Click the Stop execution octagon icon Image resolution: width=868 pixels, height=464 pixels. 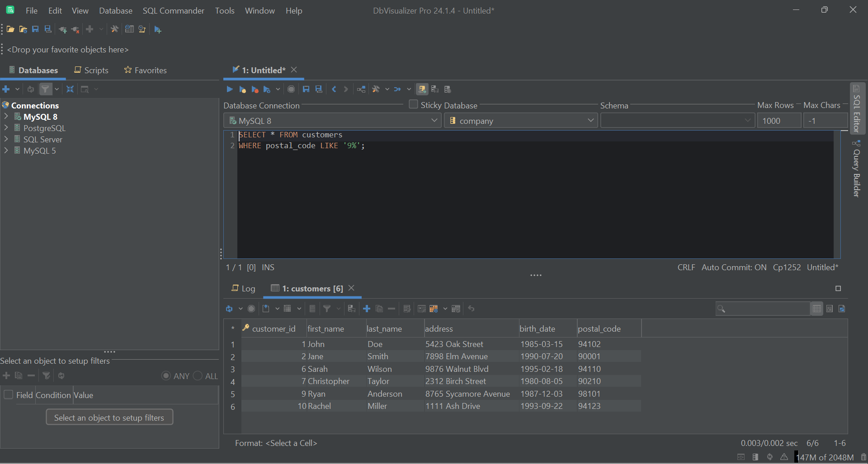click(291, 89)
